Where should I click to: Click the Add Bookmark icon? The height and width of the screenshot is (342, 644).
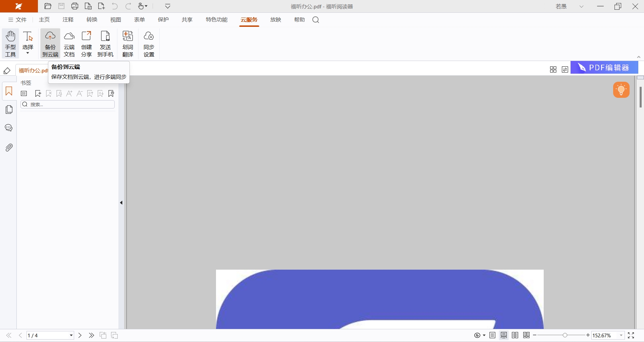[38, 93]
